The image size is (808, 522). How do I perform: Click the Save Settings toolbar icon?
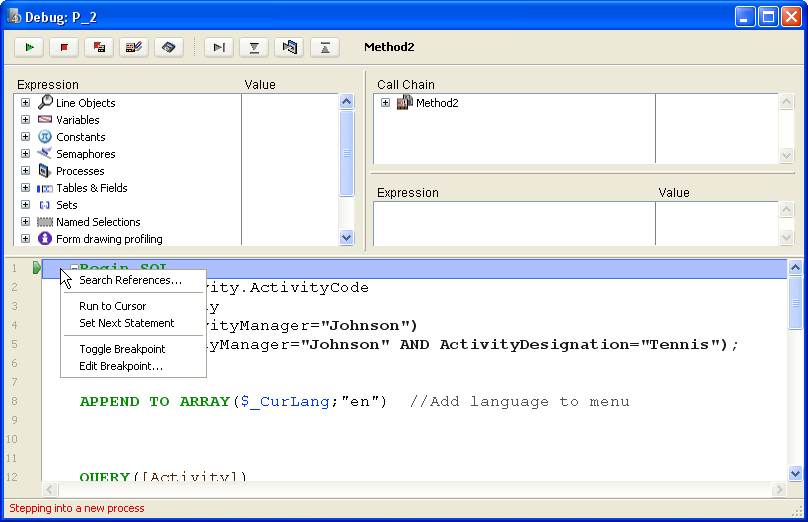click(169, 47)
